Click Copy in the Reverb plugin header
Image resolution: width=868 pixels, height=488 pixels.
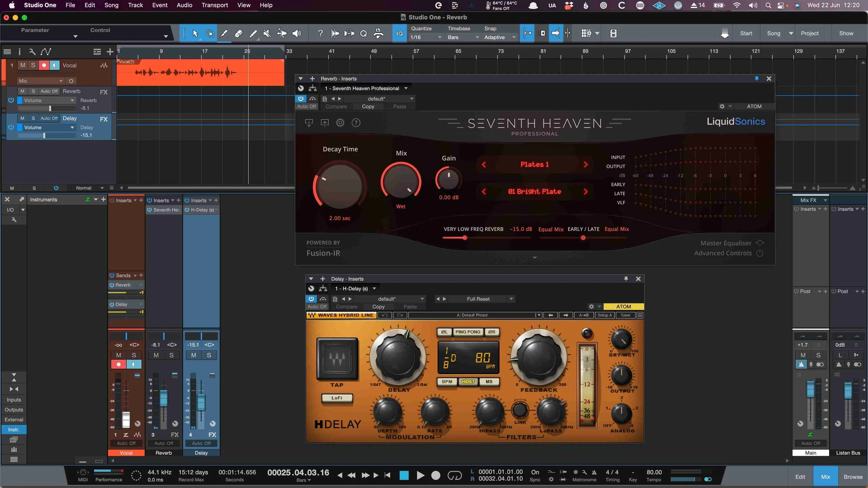tap(368, 107)
